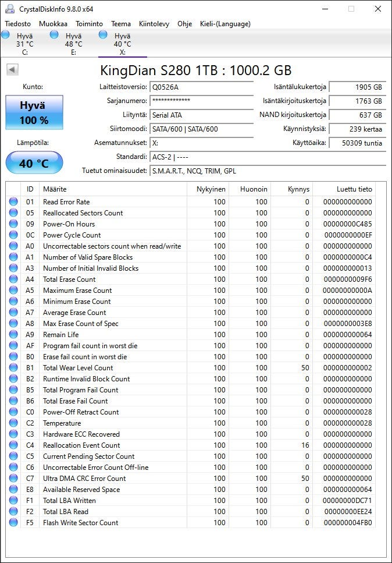
Task: Select drive X: tab showing 40 °C
Action: tap(122, 44)
